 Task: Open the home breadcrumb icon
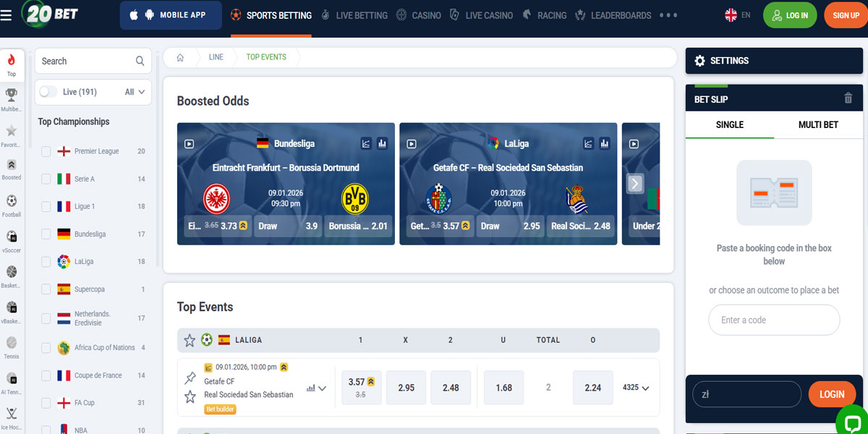(180, 57)
